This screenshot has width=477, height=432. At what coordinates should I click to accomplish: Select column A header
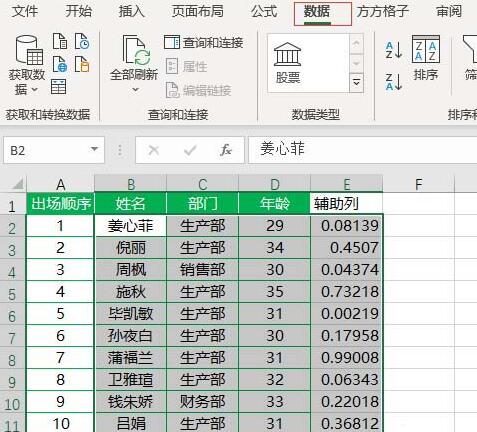[x=60, y=184]
